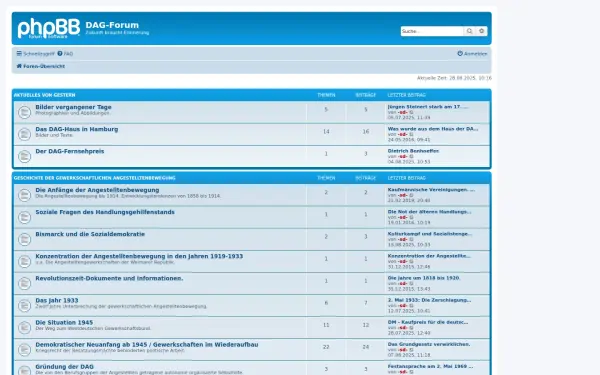
Task: Open last post 2. Mai 1933: Die Zerschlagung...
Action: (429, 300)
